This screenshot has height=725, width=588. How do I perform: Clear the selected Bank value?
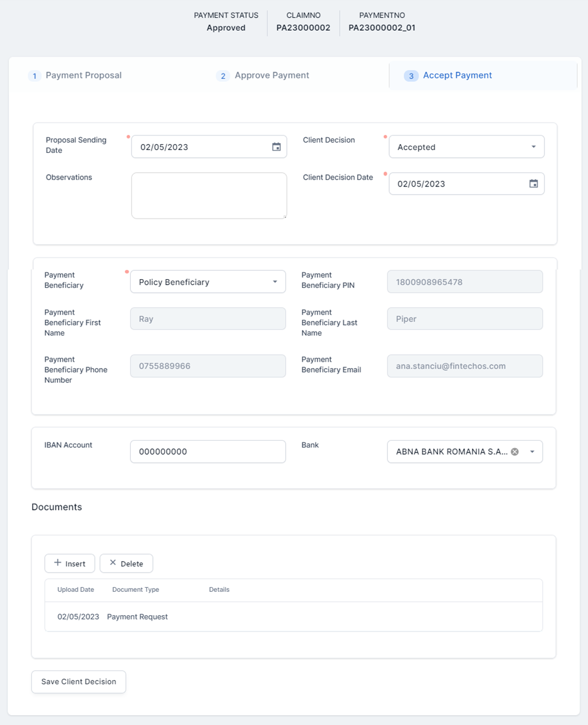[515, 452]
